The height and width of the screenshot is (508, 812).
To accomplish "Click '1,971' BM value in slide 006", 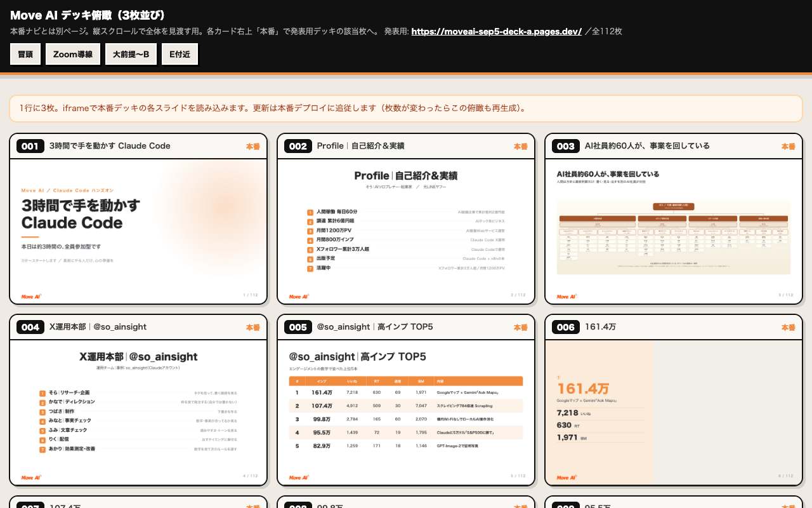I will click(566, 438).
